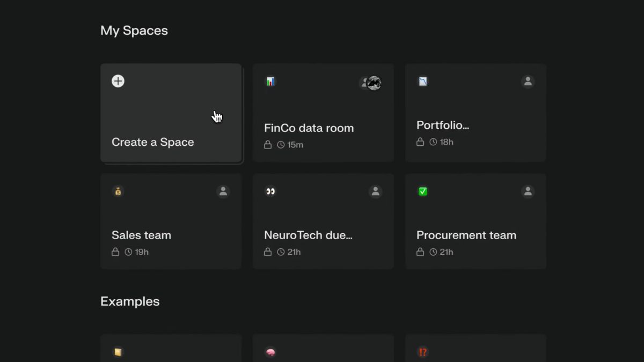The height and width of the screenshot is (362, 644).
Task: Click the folder icon on the first example card
Action: tap(118, 352)
